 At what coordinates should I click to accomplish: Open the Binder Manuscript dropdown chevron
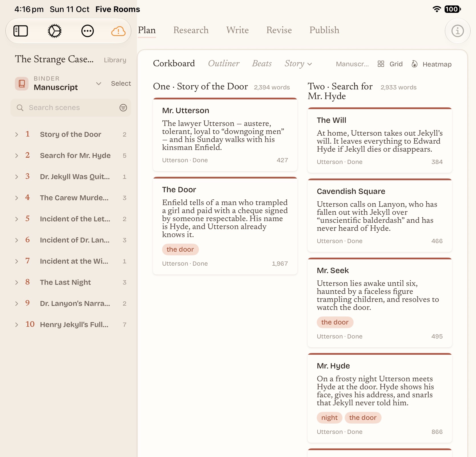click(x=98, y=84)
